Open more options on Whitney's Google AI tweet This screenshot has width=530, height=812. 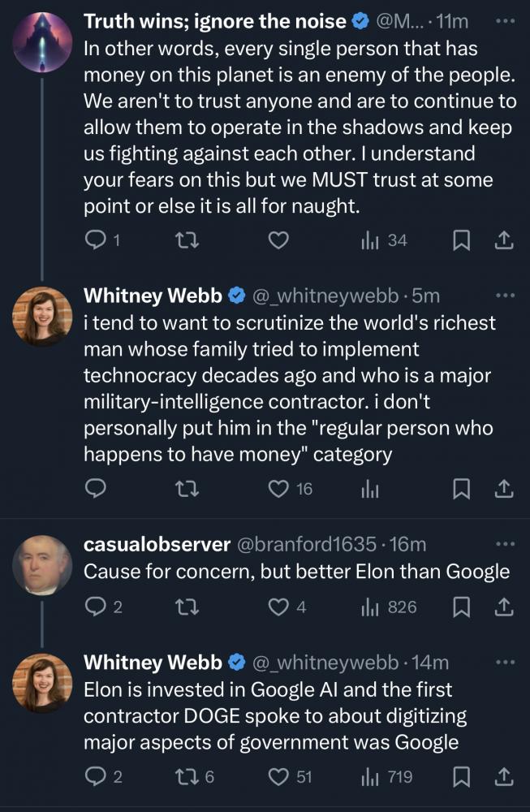pyautogui.click(x=505, y=662)
